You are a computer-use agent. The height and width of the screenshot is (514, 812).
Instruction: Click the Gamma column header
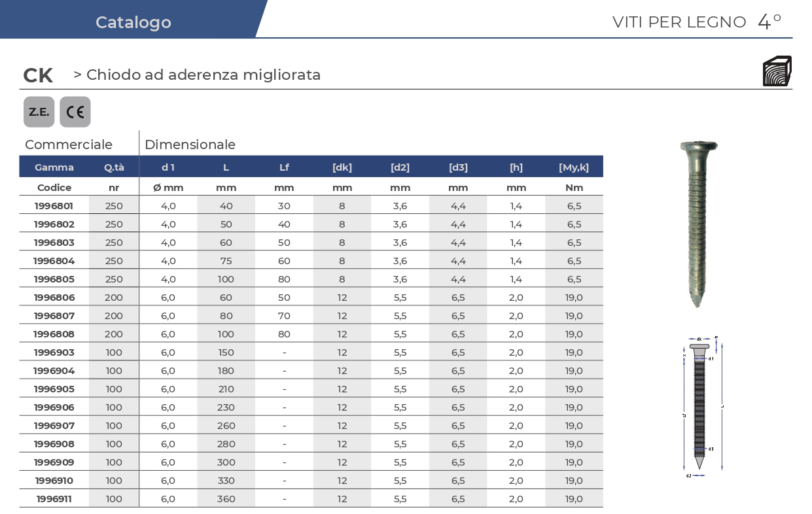pos(54,167)
